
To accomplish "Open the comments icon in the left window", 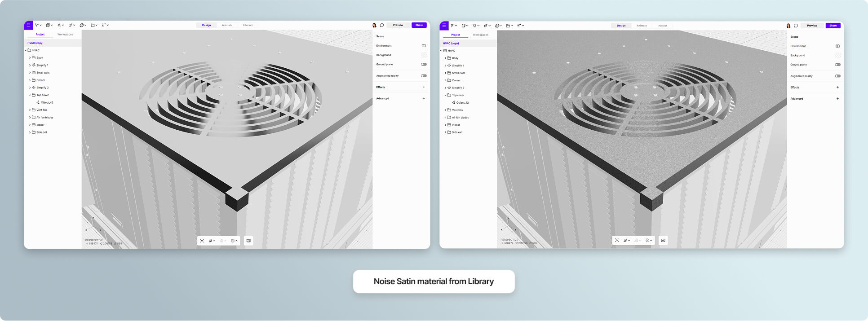I will tap(382, 25).
